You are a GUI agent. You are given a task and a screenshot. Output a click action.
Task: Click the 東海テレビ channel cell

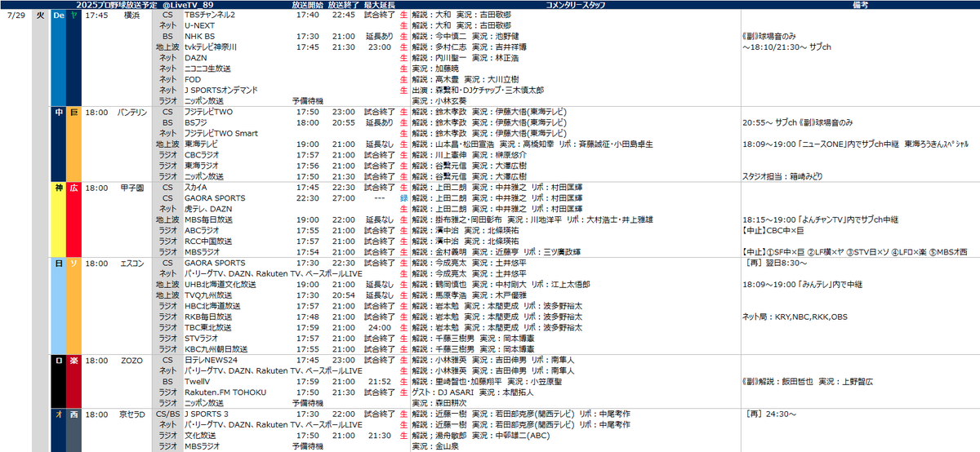coord(200,144)
